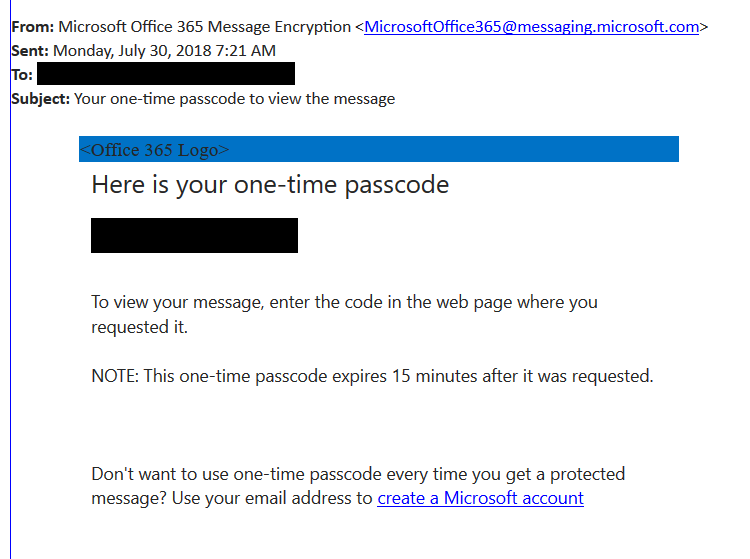
Task: Select the subject text 'Your one-time passcode to view the message'
Action: coord(234,99)
